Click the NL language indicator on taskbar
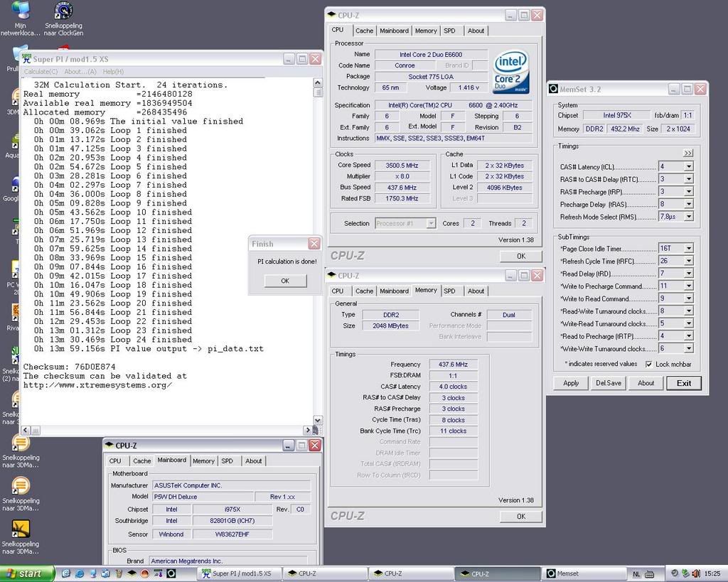Image resolution: width=728 pixels, height=582 pixels. click(x=636, y=574)
